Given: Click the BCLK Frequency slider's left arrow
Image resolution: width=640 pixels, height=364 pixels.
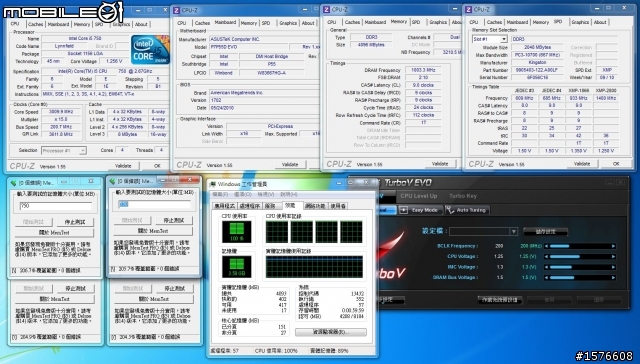Looking at the screenshot, I should tap(547, 246).
